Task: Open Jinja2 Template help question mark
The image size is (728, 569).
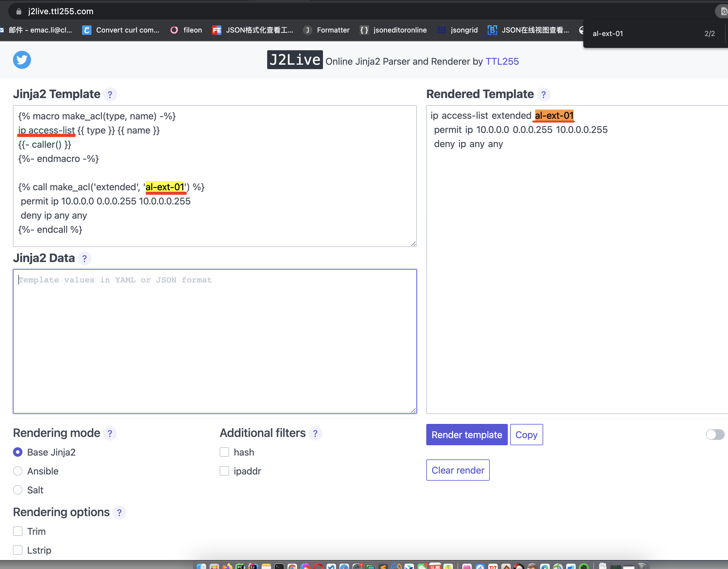Action: tap(110, 95)
